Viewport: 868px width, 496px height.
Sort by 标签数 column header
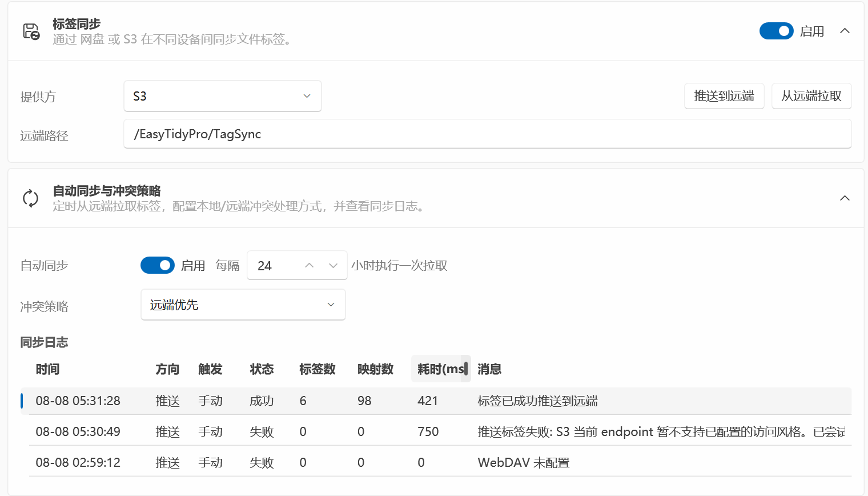tap(318, 369)
